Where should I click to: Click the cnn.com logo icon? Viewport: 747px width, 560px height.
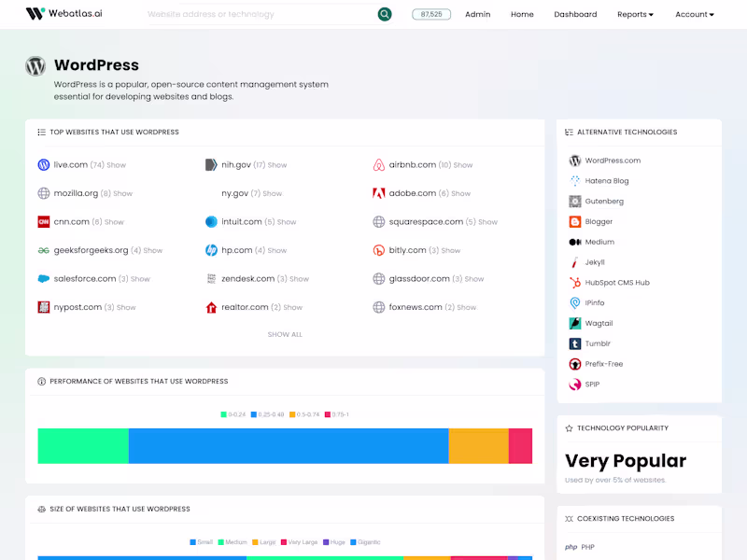[x=43, y=222]
